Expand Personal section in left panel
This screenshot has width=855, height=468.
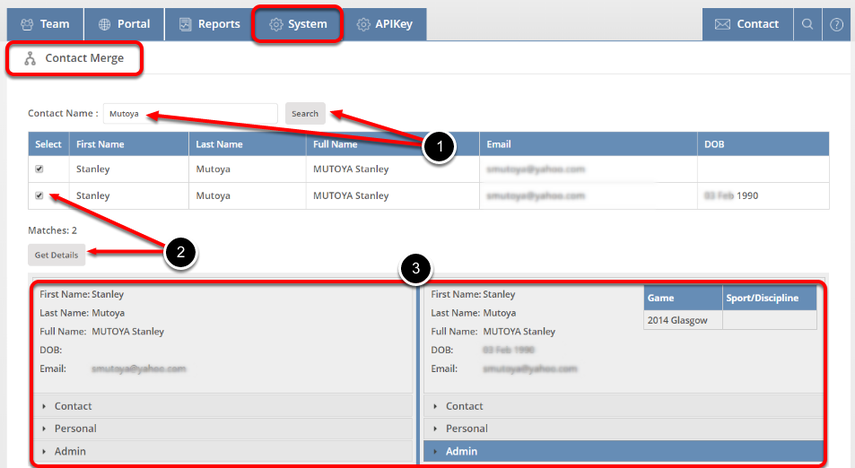tap(224, 428)
